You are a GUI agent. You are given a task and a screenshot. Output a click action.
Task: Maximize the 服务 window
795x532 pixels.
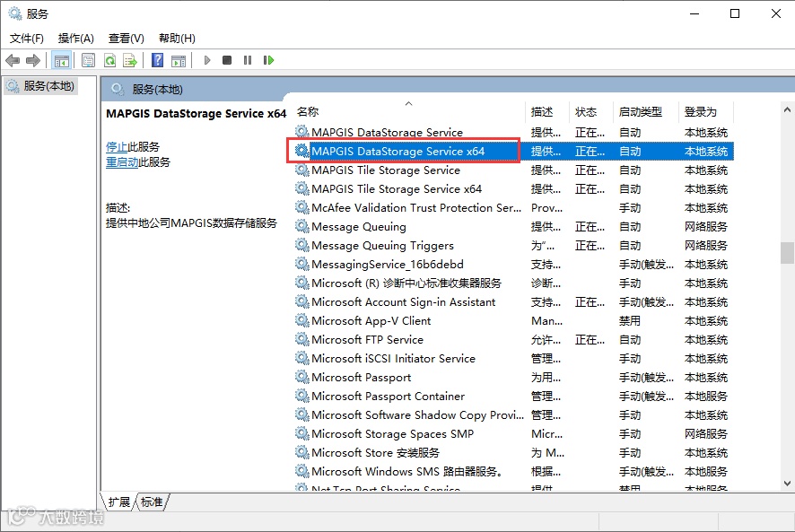coord(735,13)
